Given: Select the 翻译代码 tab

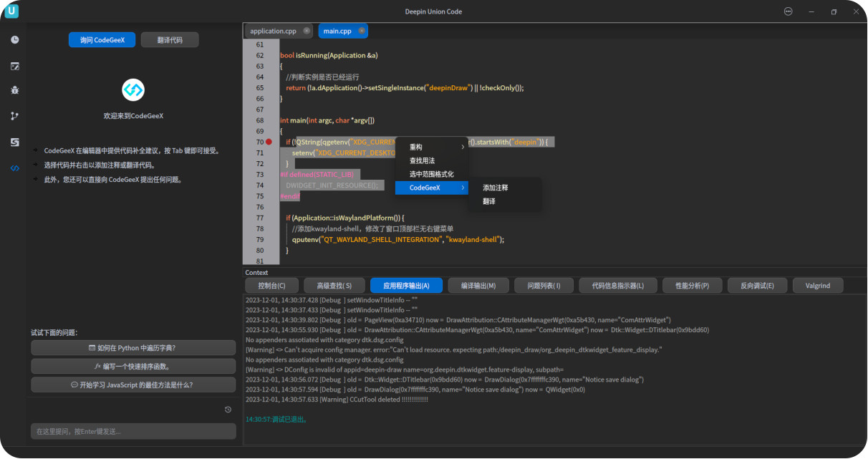Looking at the screenshot, I should click(x=170, y=40).
